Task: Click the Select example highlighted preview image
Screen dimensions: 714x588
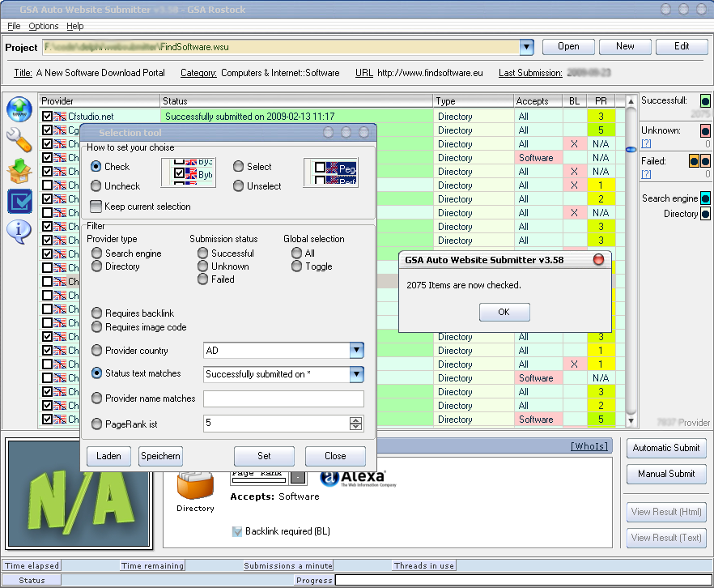Action: click(x=331, y=173)
